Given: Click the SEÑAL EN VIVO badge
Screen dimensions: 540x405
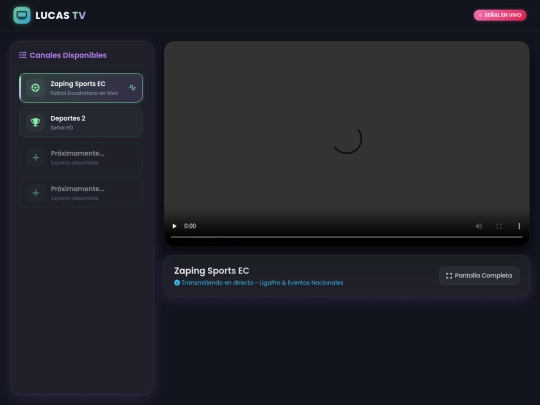Looking at the screenshot, I should (500, 15).
